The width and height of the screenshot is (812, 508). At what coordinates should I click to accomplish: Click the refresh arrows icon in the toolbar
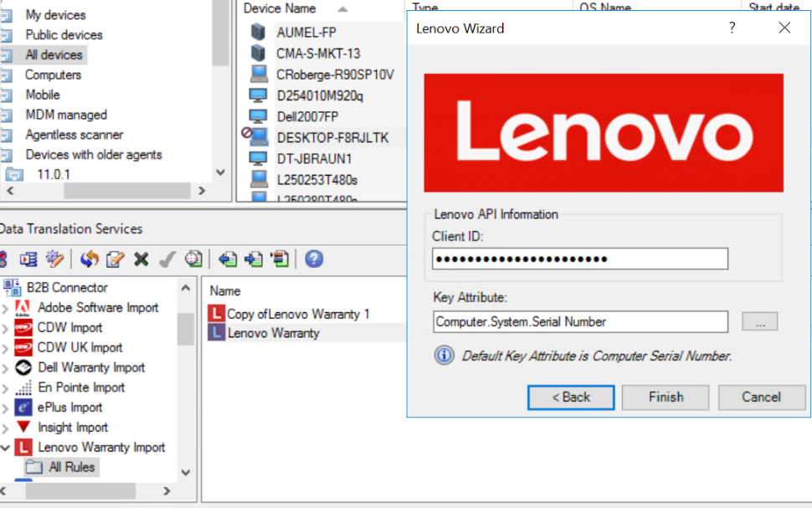[x=89, y=259]
